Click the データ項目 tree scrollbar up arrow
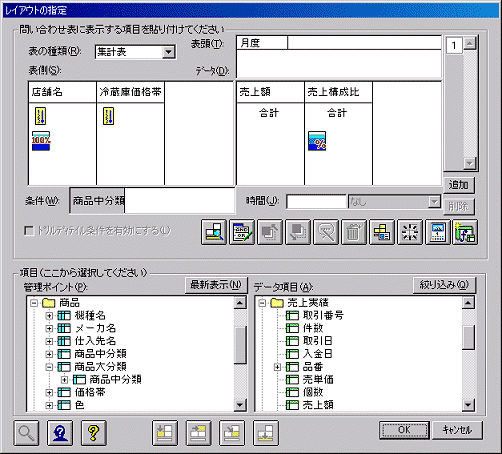 (x=468, y=302)
